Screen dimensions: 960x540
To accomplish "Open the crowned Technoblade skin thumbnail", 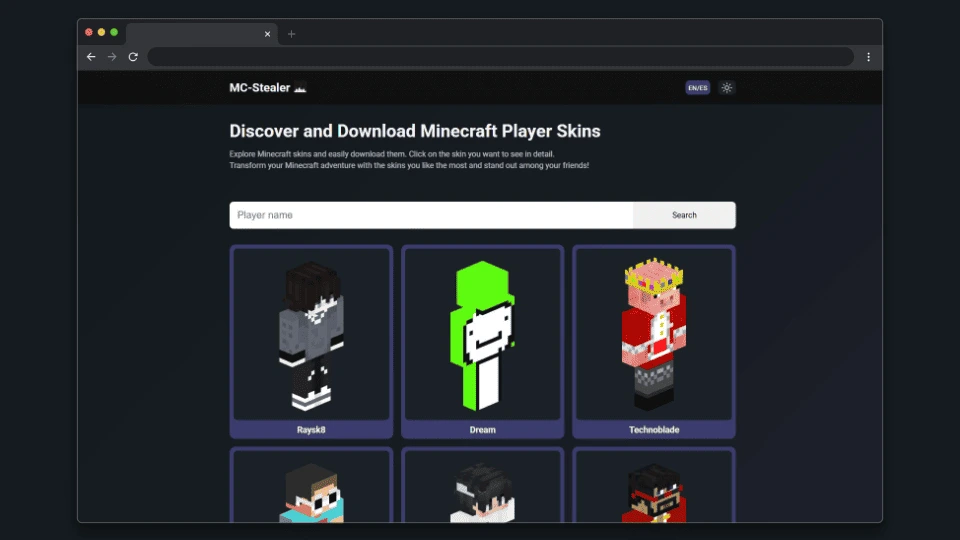I will point(654,335).
